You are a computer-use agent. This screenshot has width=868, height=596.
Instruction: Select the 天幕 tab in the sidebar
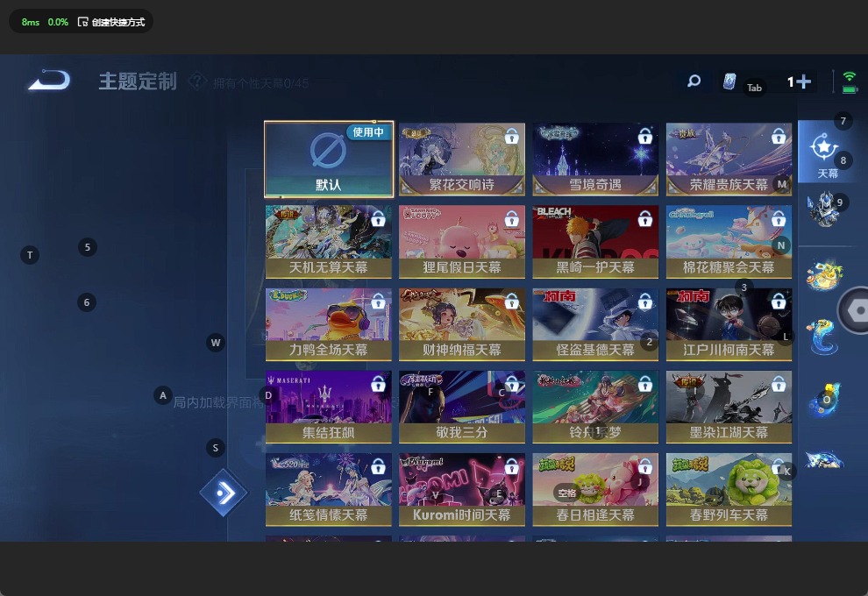pyautogui.click(x=827, y=153)
